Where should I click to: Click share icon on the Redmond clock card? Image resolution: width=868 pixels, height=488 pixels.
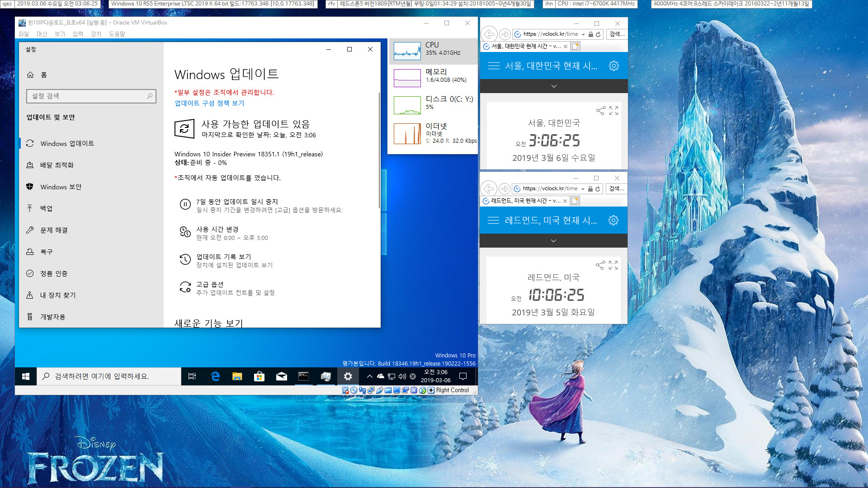(600, 265)
